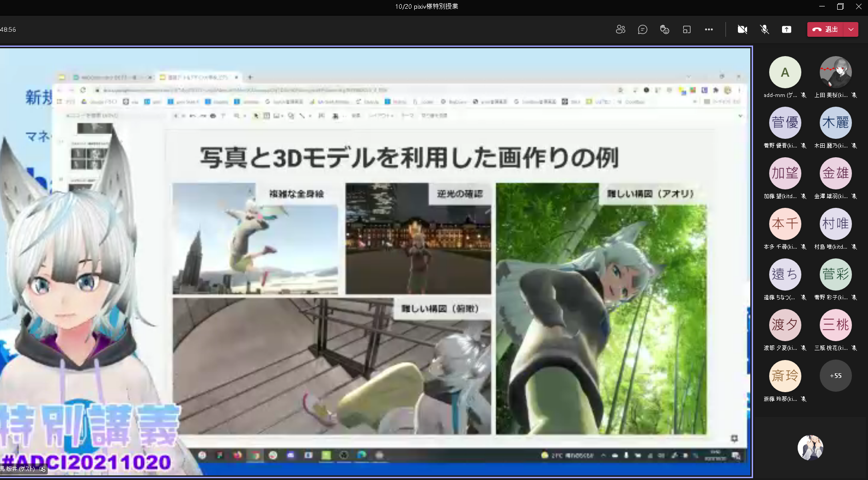Image resolution: width=868 pixels, height=480 pixels.
Task: Click the name label 木田 麗乃(ki...
Action: point(831,146)
